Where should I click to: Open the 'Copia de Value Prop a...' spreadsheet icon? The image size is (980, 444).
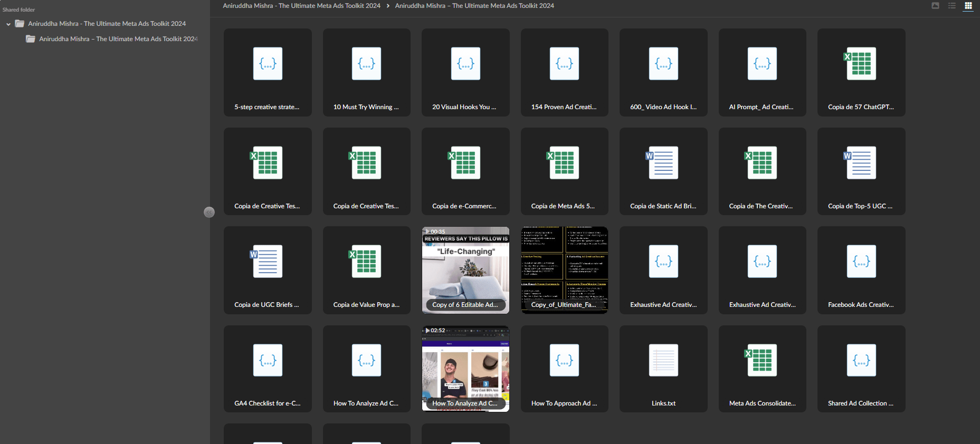(x=365, y=262)
